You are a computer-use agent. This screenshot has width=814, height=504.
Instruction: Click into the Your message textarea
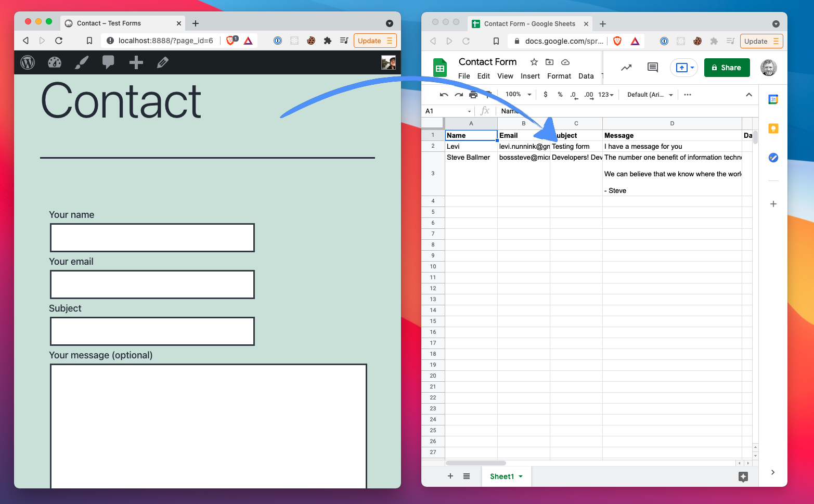pyautogui.click(x=209, y=426)
